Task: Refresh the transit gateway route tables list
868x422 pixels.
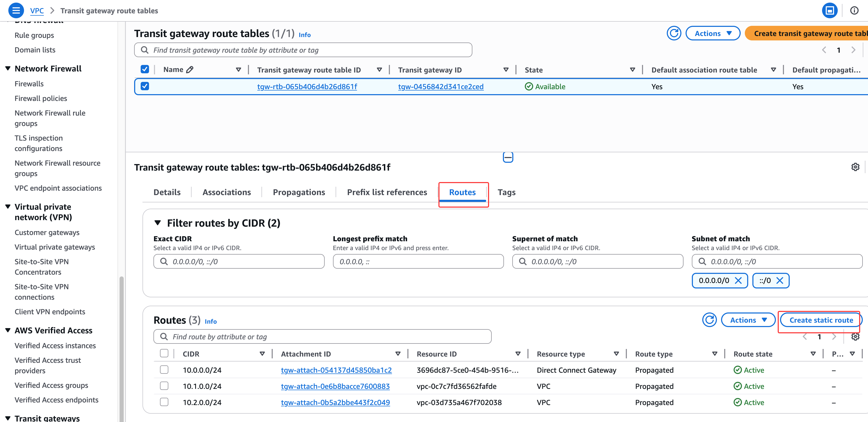Action: pyautogui.click(x=674, y=33)
